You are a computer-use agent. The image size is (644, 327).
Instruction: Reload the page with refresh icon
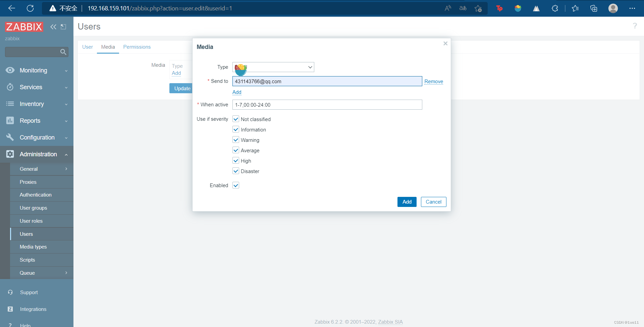[30, 8]
